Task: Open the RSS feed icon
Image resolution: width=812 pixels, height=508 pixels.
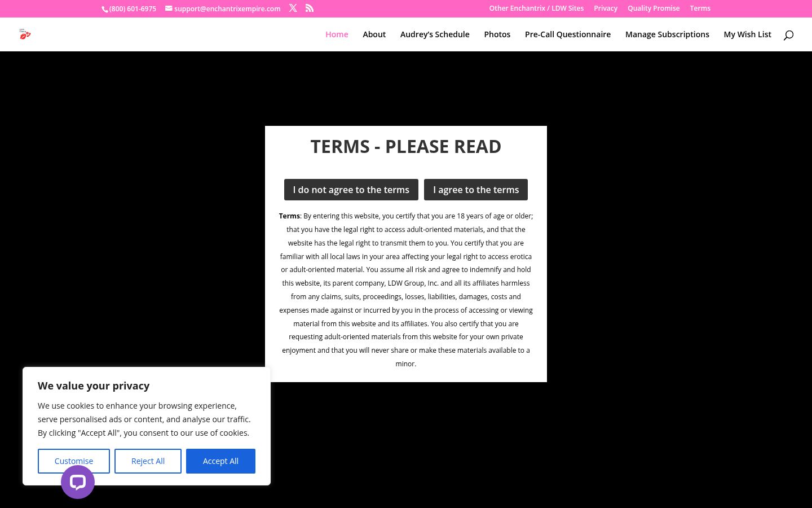Action: click(x=310, y=8)
